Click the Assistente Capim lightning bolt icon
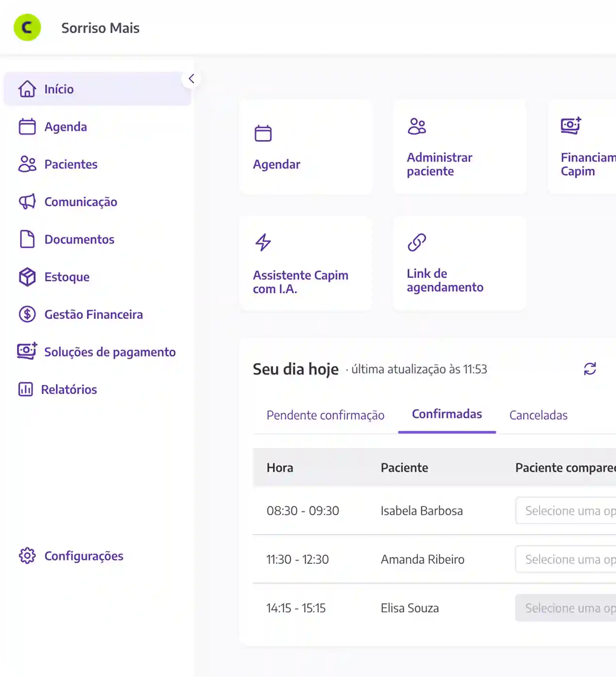This screenshot has height=677, width=616. 263,242
